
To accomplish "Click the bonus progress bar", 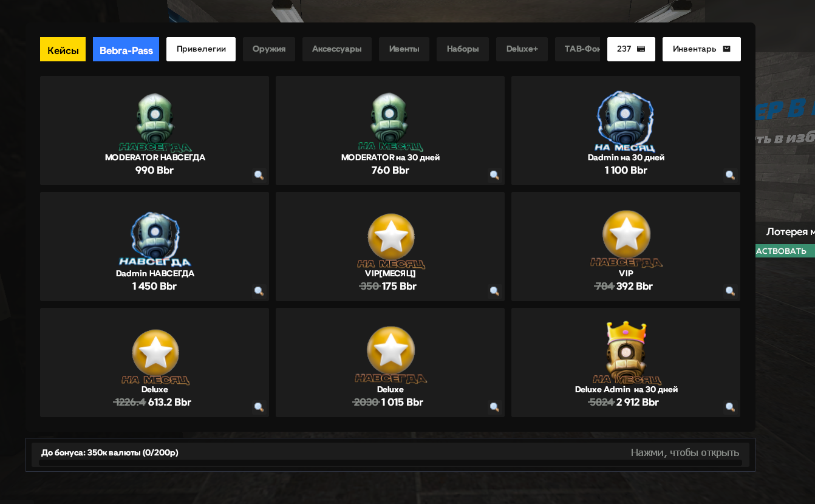I will coord(390,463).
